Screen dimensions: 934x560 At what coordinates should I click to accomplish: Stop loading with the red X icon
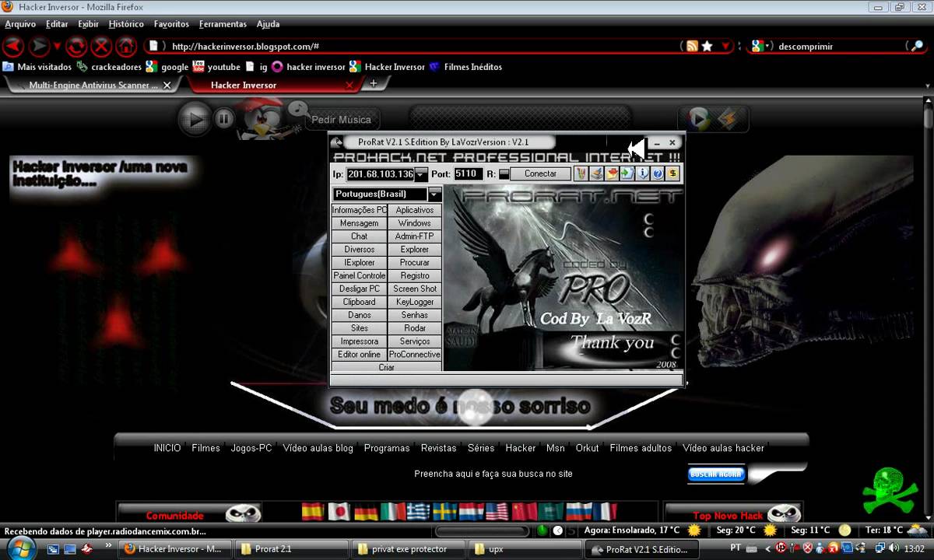[x=101, y=46]
